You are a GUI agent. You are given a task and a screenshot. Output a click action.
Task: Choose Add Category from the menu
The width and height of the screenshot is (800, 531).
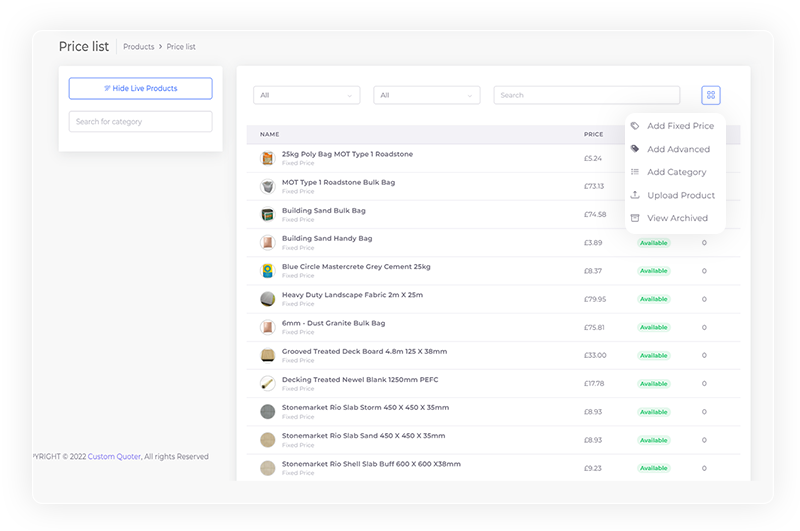[x=677, y=172]
